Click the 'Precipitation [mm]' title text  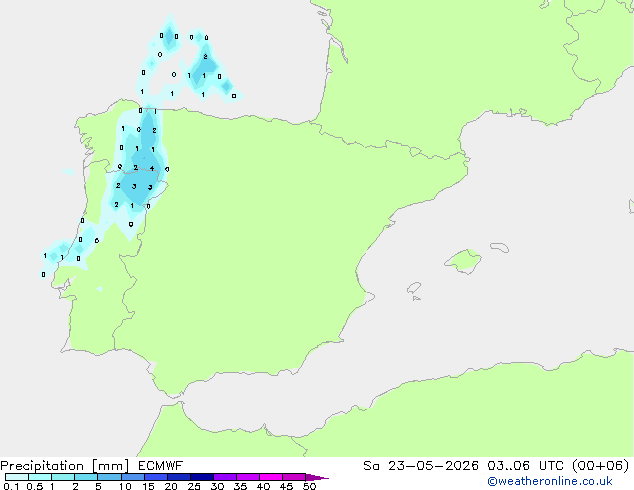point(65,466)
